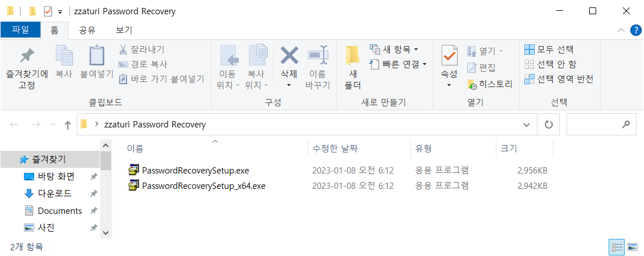
Task: Switch to the 보기 (View) tab
Action: point(124,30)
